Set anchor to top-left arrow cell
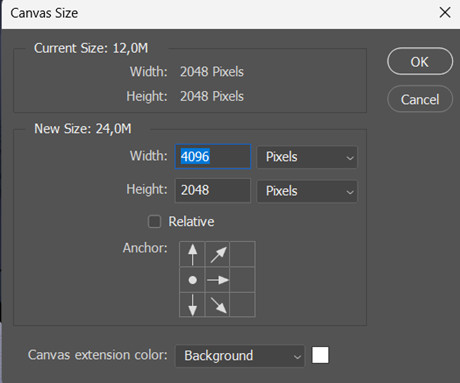Image resolution: width=460 pixels, height=383 pixels. (x=192, y=254)
